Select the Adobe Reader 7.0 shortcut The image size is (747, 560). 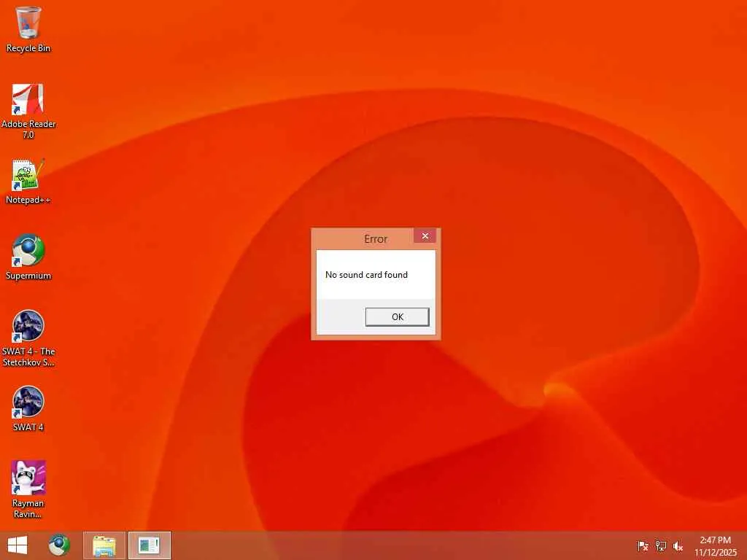28,111
